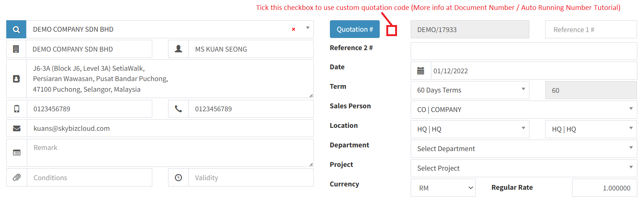Viewport: 644px width, 203px height.
Task: Open the RM currency dropdown
Action: coord(443,188)
